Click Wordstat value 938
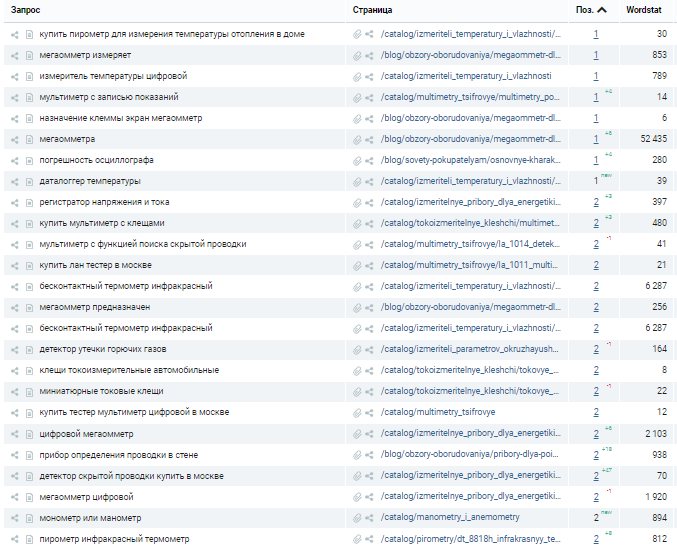The image size is (677, 554). click(x=659, y=455)
